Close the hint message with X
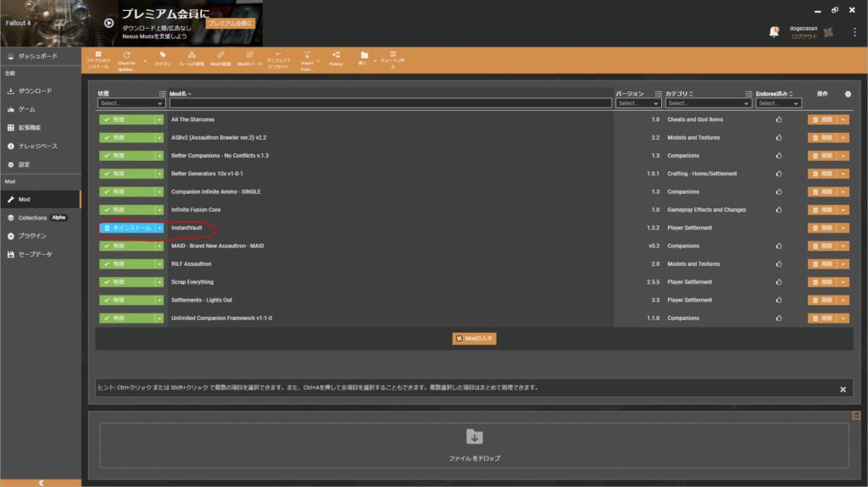The width and height of the screenshot is (868, 487). coord(843,390)
